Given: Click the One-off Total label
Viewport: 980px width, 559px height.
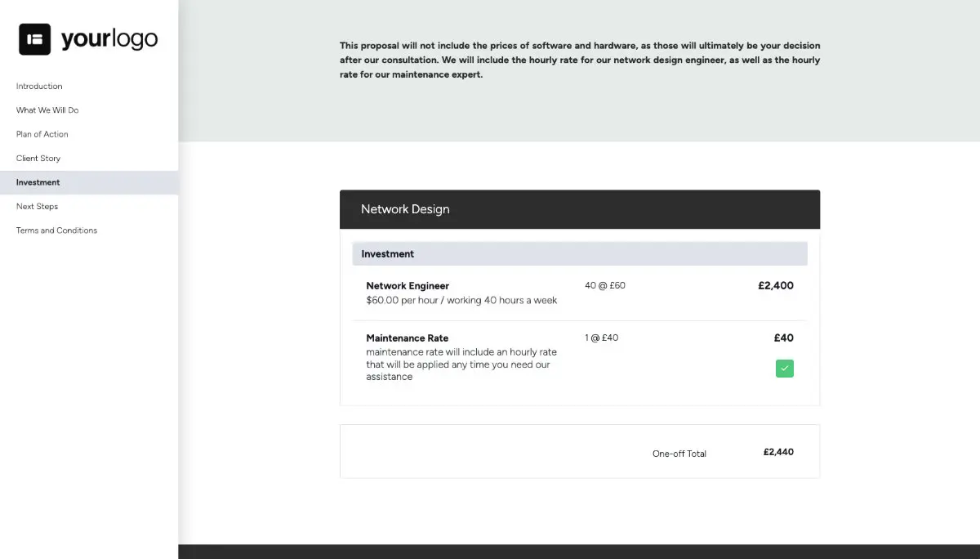Looking at the screenshot, I should click(x=679, y=453).
